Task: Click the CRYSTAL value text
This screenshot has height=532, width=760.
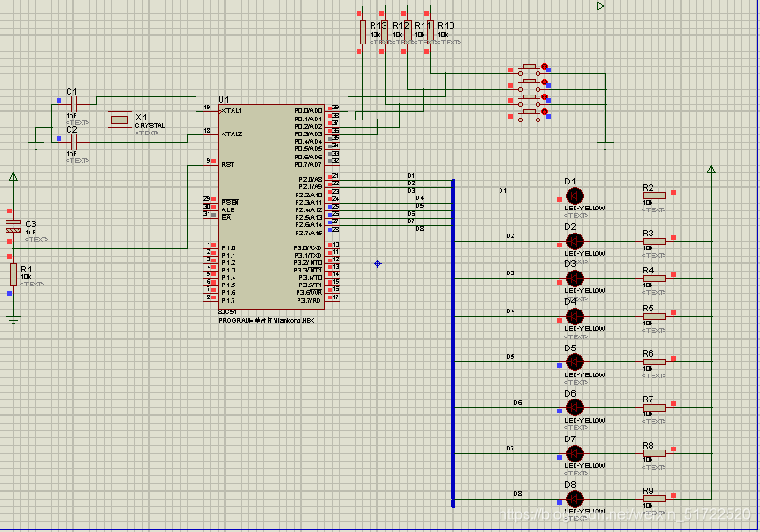Action: [150, 125]
